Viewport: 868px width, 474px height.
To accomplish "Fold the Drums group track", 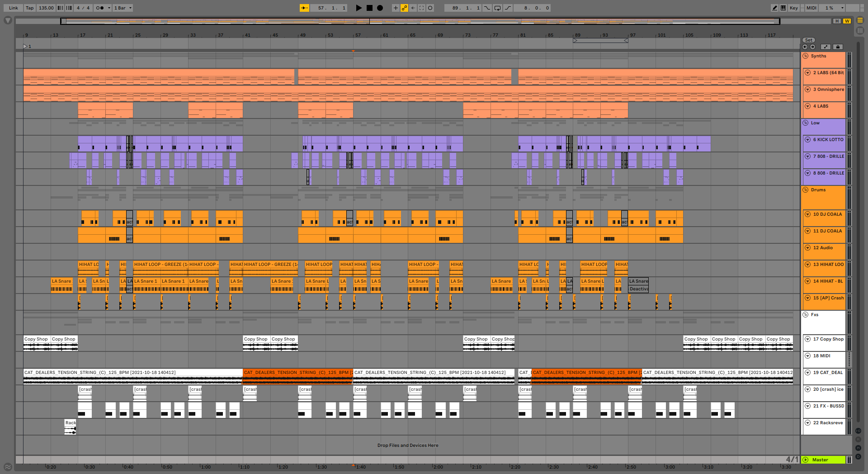I will [806, 190].
